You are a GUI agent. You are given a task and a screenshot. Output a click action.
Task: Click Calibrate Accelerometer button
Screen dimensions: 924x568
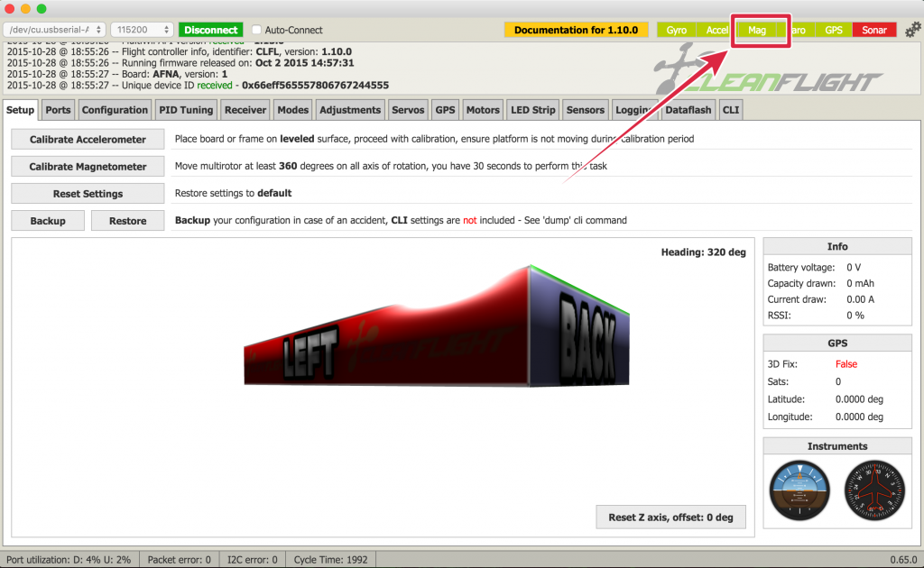pyautogui.click(x=88, y=140)
